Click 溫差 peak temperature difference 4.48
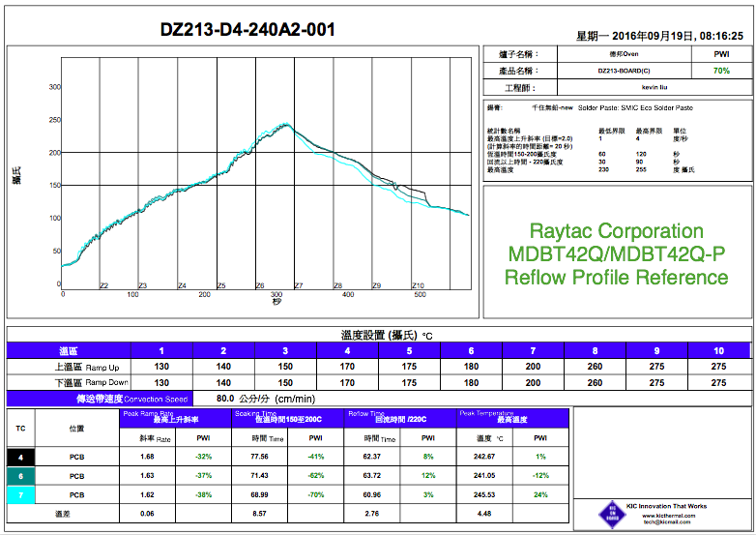This screenshot has height=535, width=756. tap(484, 514)
